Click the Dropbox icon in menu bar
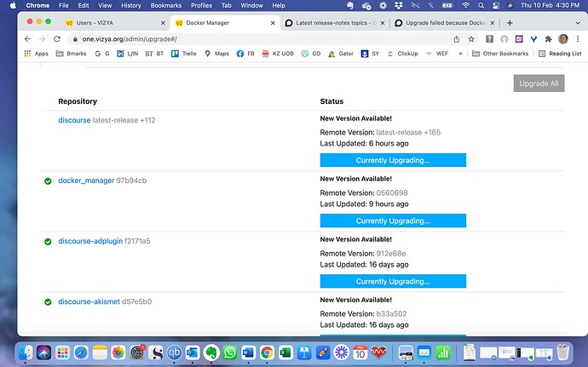 (x=398, y=5)
